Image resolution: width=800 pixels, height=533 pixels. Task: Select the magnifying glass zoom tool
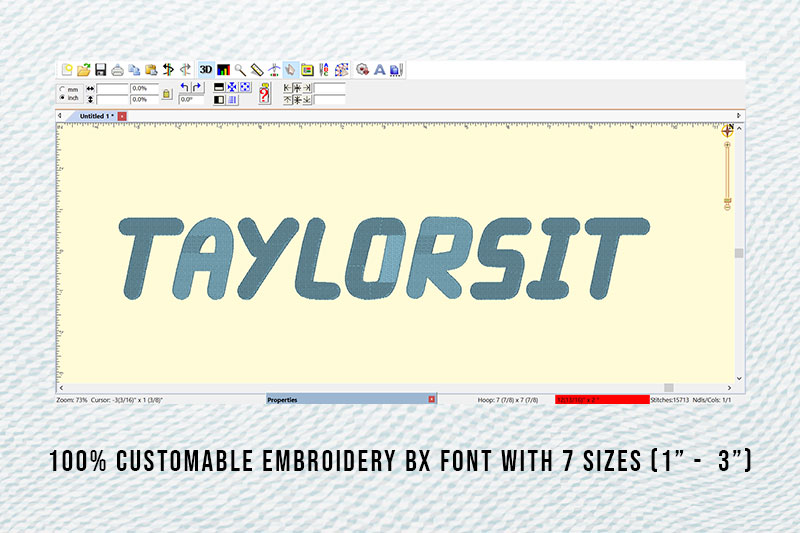tap(240, 70)
